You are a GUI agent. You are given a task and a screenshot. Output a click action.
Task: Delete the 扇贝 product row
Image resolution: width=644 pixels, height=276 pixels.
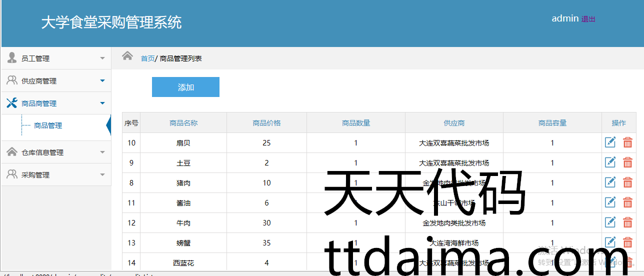tap(627, 142)
